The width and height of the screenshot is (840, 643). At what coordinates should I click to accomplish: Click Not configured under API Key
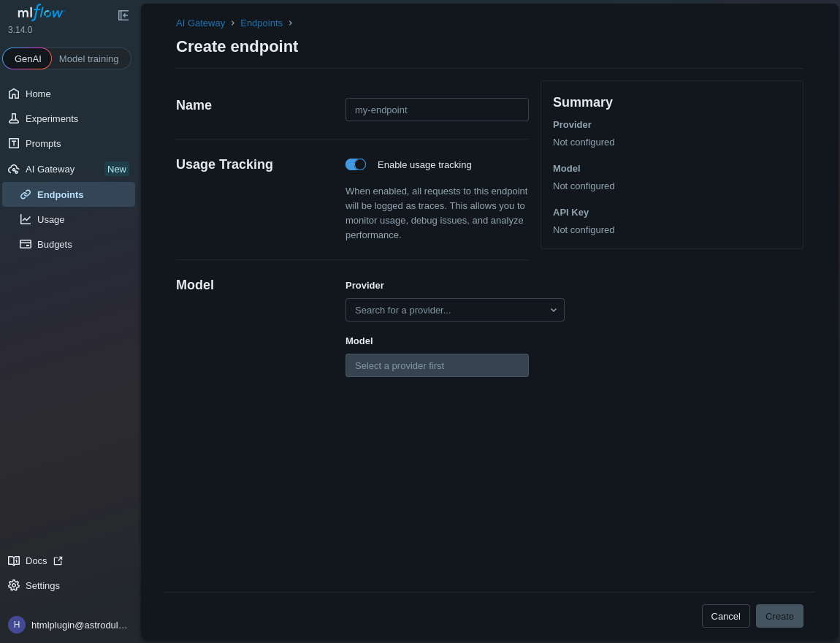tap(584, 230)
